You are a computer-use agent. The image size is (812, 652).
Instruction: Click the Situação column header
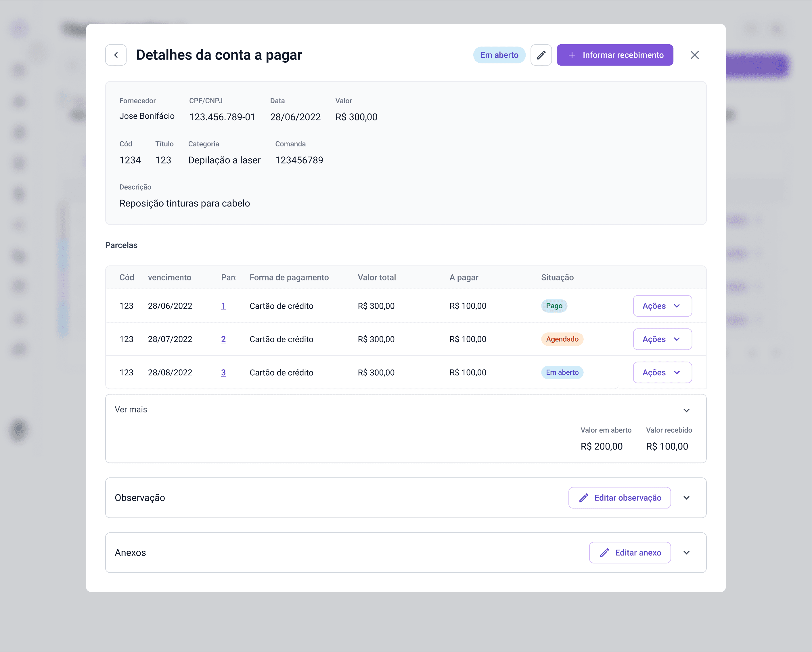coord(557,278)
